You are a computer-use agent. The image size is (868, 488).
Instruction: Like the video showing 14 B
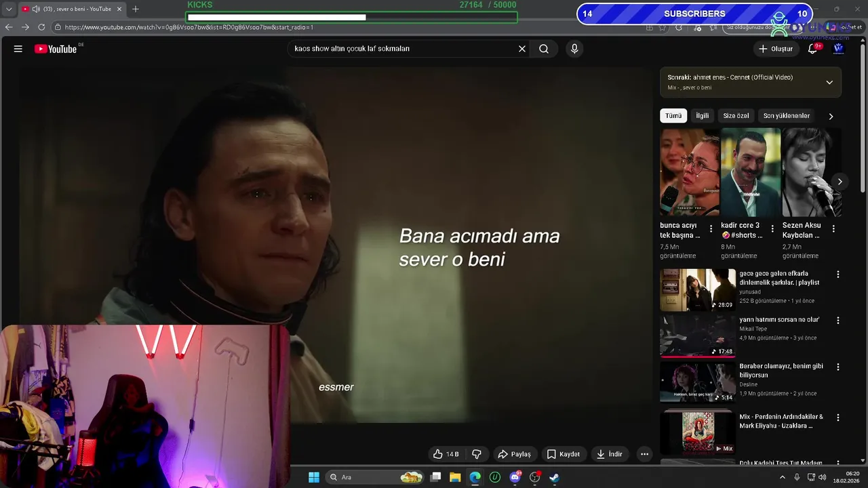click(446, 454)
